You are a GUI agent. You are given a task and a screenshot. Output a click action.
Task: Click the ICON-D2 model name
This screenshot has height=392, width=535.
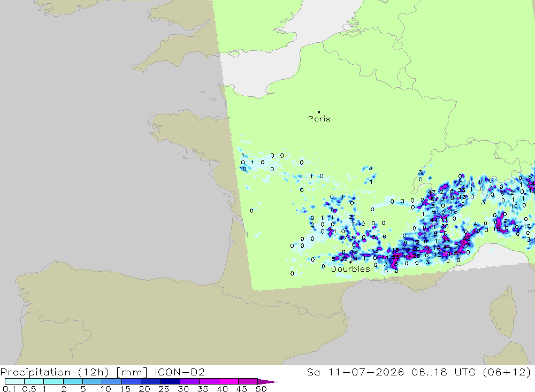[x=179, y=372]
